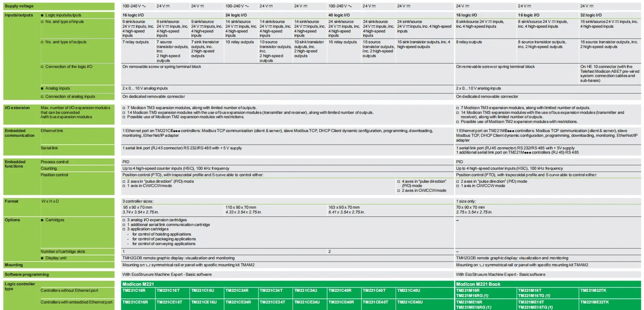Select model cell TM221CE16U
644x310 pixels.
pos(204,302)
